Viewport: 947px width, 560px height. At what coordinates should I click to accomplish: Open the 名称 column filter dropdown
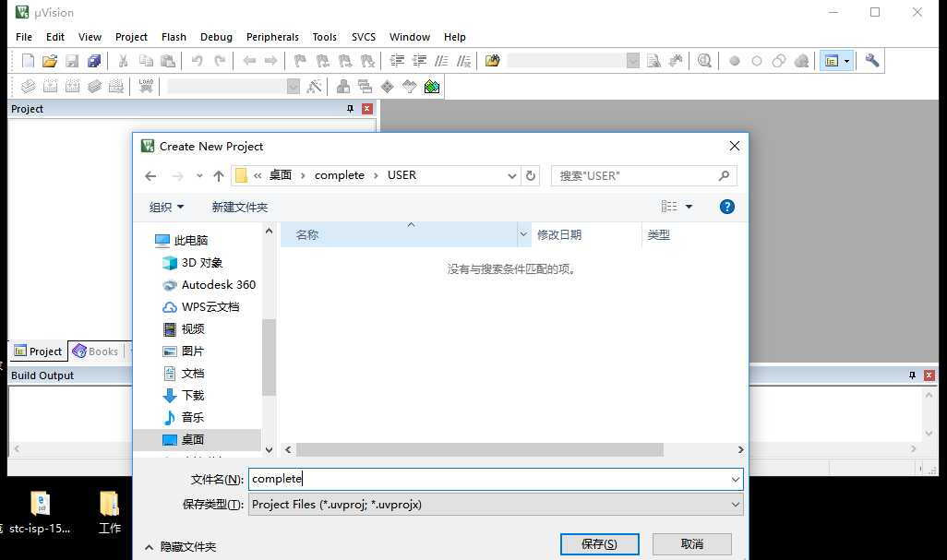click(523, 234)
